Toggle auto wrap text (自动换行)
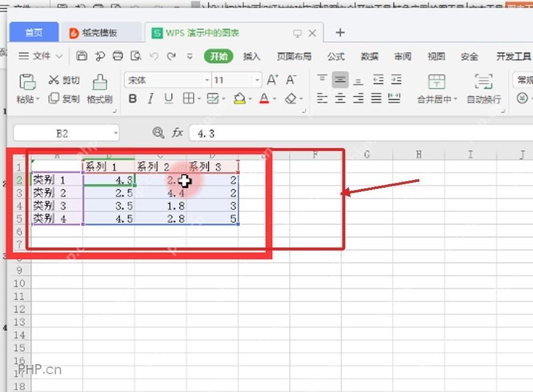533x392 pixels. [x=484, y=88]
